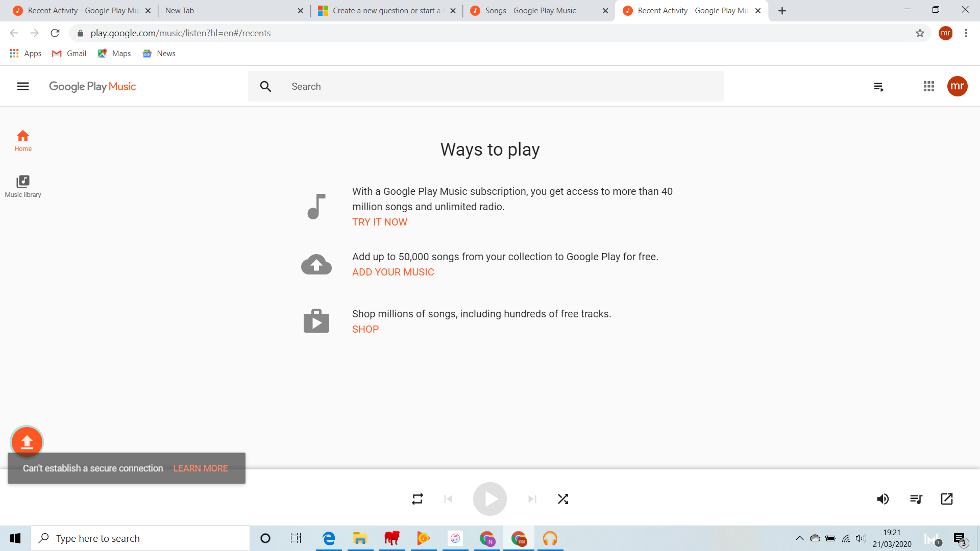This screenshot has height=551, width=980.
Task: Close the Songs - Google Play Music tab
Action: pyautogui.click(x=605, y=10)
